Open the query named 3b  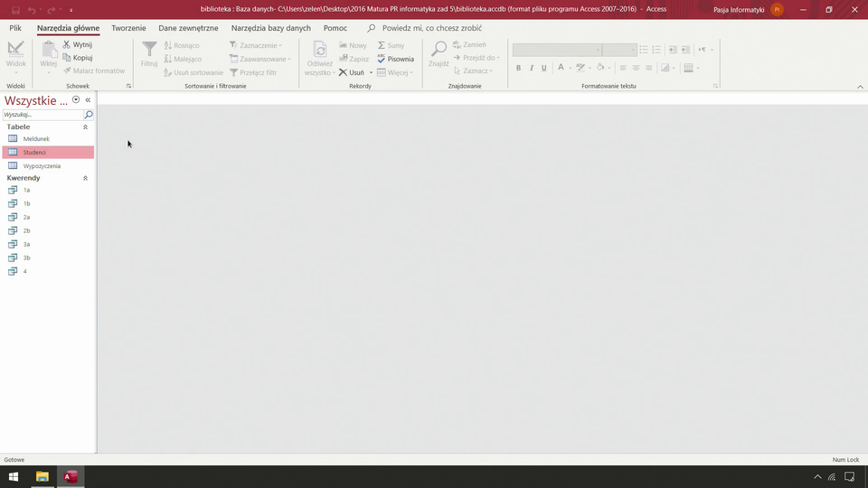click(x=26, y=258)
